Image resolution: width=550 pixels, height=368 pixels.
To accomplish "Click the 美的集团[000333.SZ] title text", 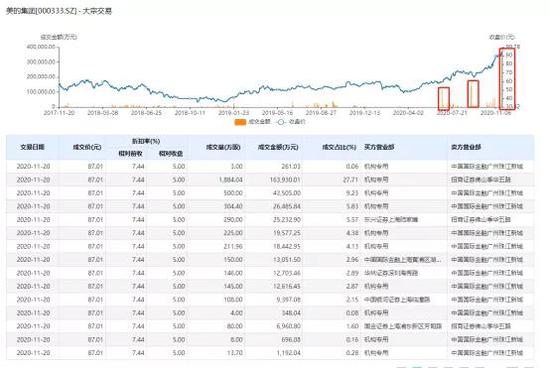I will tap(41, 11).
